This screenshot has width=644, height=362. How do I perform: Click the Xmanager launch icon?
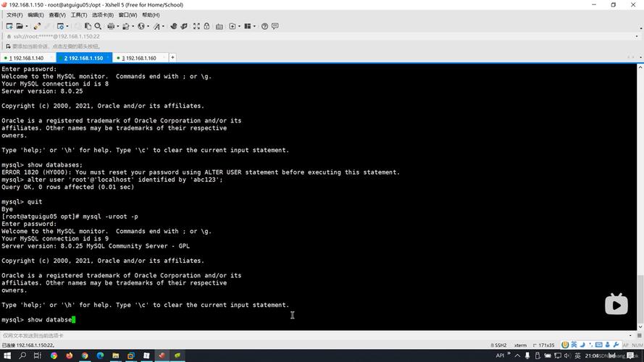pyautogui.click(x=184, y=26)
